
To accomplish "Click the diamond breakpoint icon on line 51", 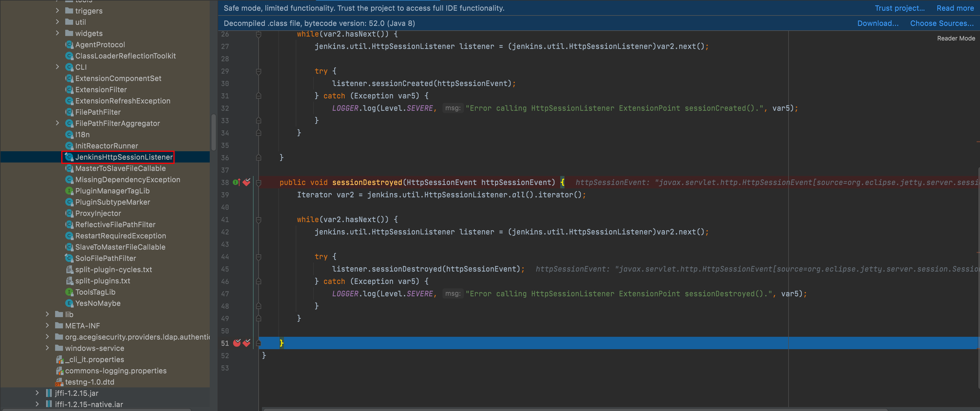I will pyautogui.click(x=247, y=343).
